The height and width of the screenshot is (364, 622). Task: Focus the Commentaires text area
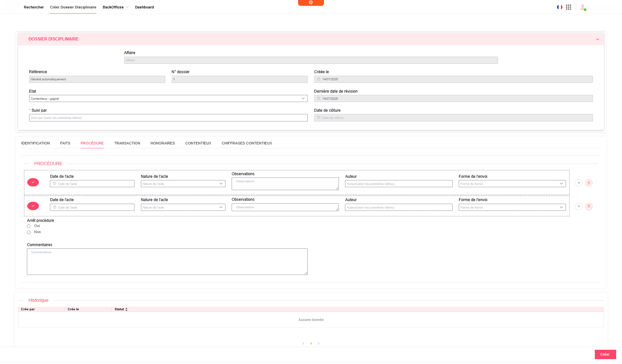click(167, 262)
